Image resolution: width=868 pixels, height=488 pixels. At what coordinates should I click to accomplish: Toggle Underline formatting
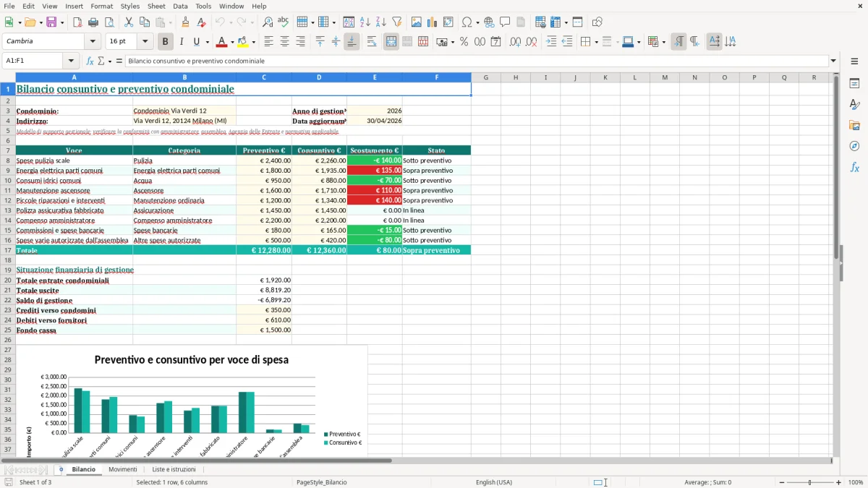point(197,42)
